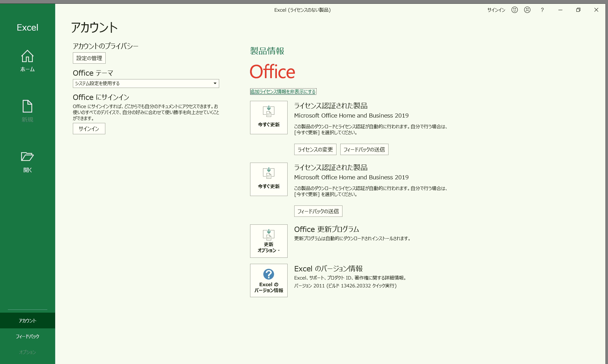This screenshot has height=364, width=608.
Task: Click the frowning feedback face icon
Action: (527, 10)
